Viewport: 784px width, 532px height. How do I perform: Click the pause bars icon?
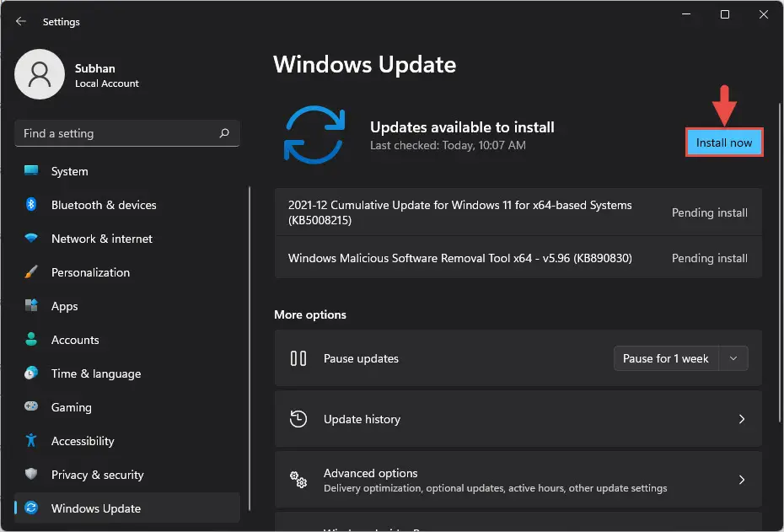click(x=298, y=358)
